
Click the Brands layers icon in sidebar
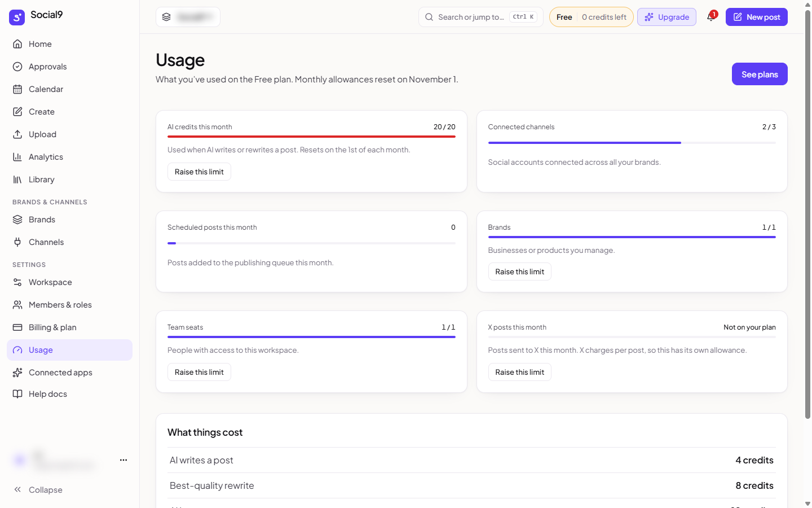17,220
